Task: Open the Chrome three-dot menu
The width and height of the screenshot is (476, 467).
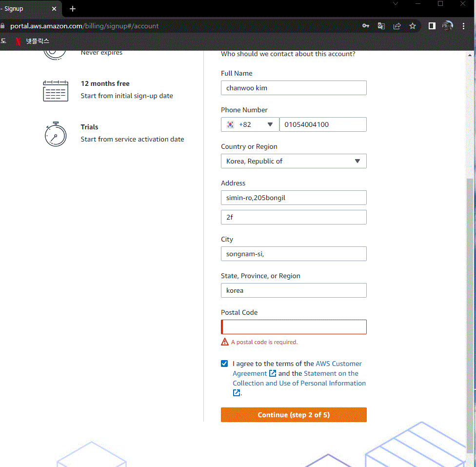Action: coord(463,26)
